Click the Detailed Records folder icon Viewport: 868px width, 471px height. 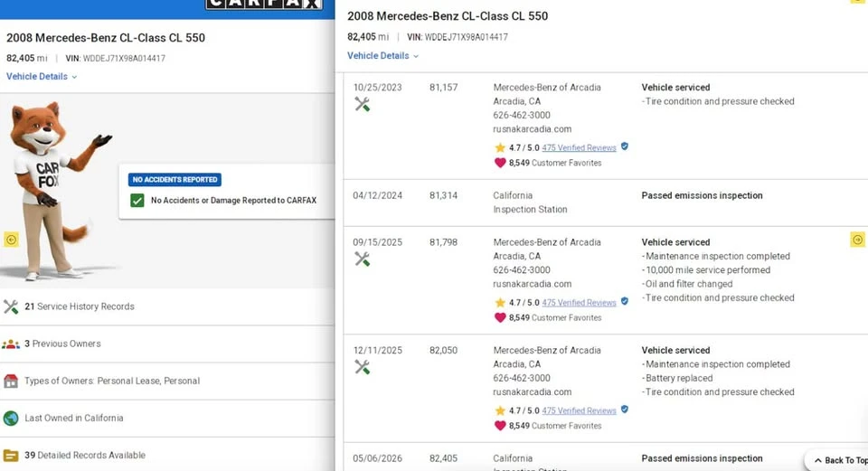point(11,456)
